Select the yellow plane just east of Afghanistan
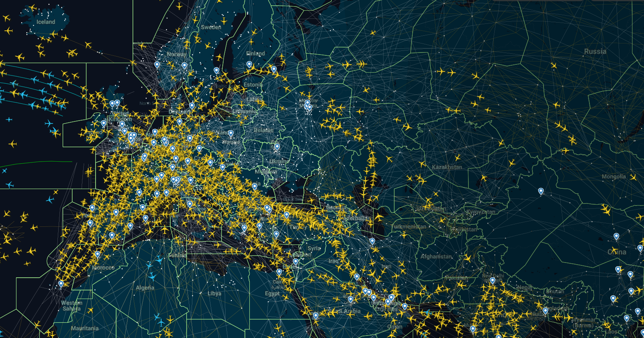The image size is (644, 338). [467, 258]
